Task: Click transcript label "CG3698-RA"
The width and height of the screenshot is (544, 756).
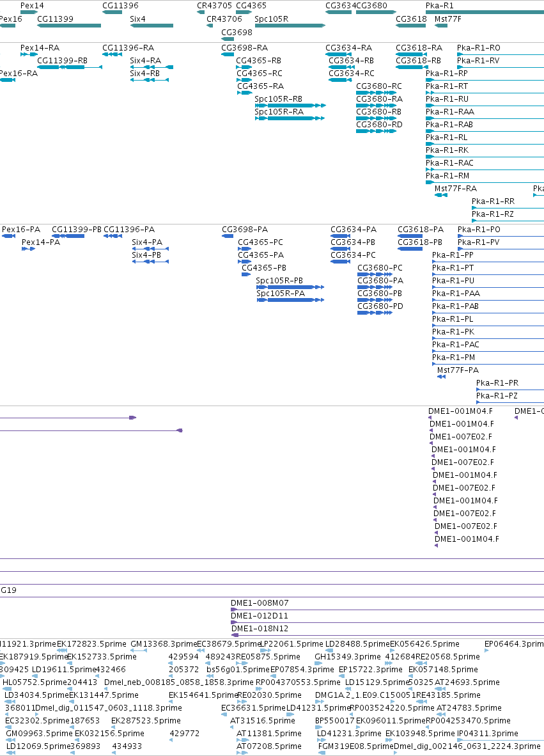Action: (x=244, y=48)
